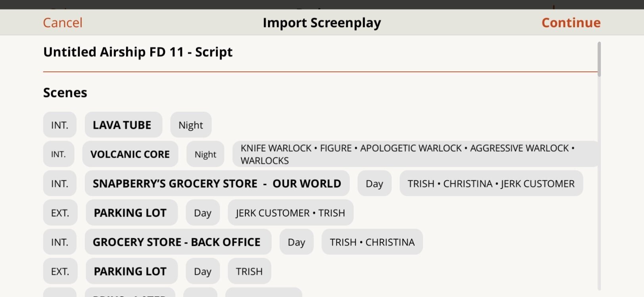
Task: Select the second PARKING LOT scene chip
Action: (x=131, y=271)
